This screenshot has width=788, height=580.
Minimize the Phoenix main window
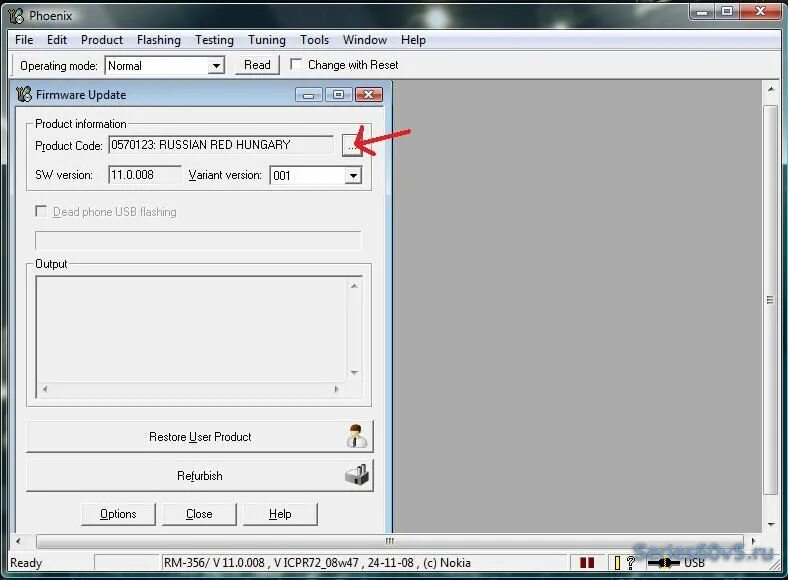tap(703, 12)
